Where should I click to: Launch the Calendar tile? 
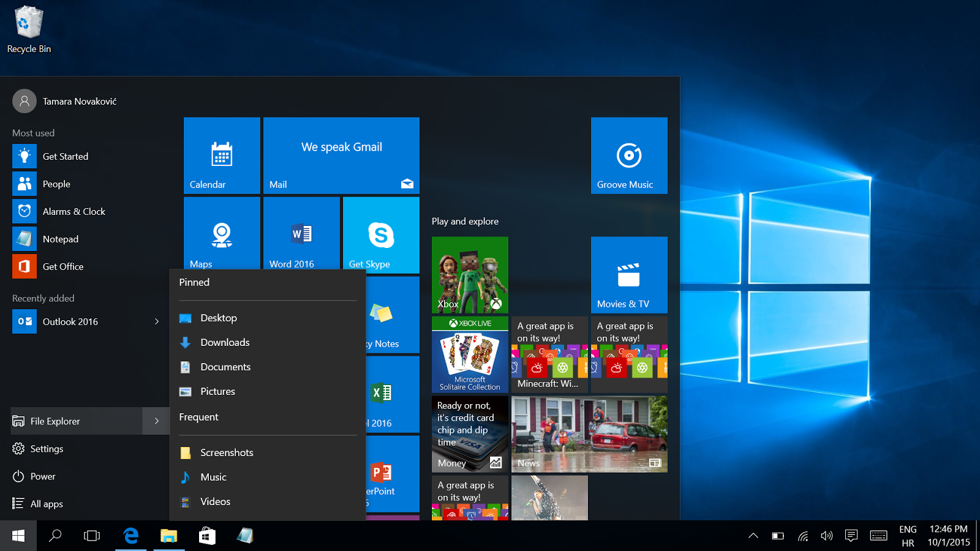222,156
